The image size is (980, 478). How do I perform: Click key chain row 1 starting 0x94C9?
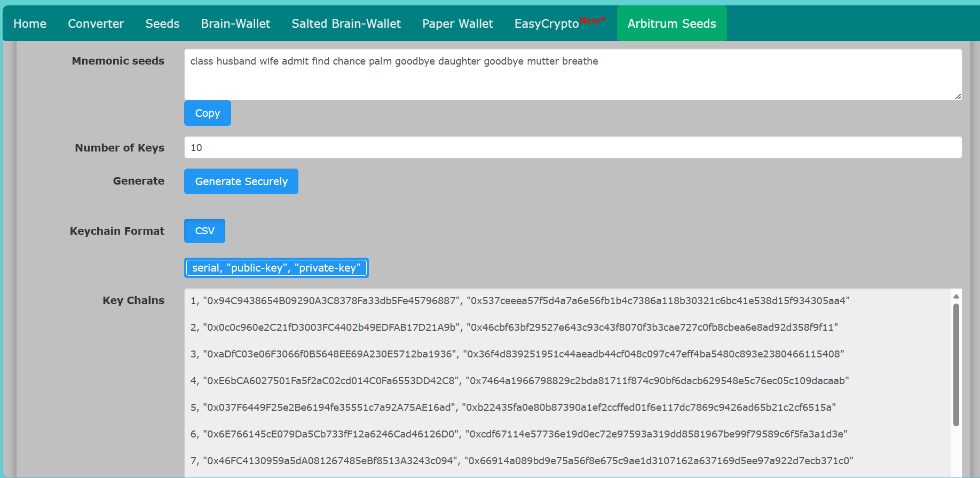coord(520,301)
